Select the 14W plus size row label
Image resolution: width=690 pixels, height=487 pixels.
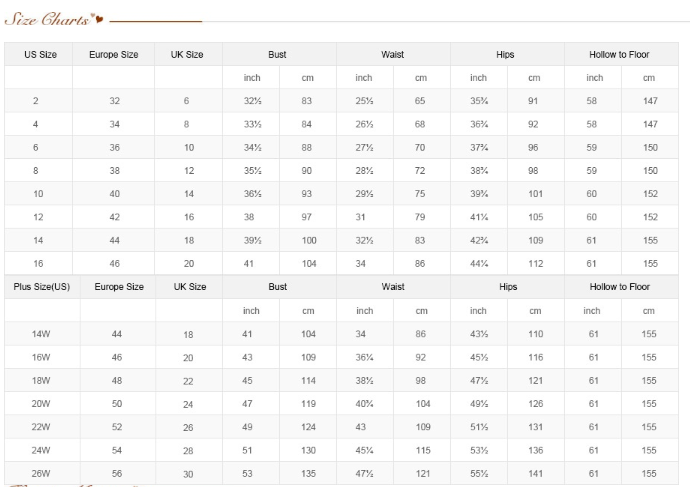[41, 334]
